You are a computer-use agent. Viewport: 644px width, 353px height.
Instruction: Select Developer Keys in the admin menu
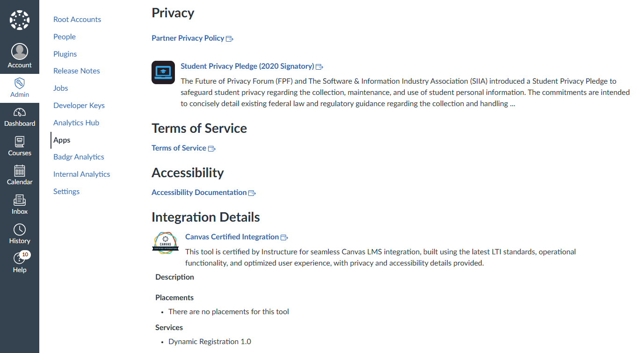click(79, 106)
